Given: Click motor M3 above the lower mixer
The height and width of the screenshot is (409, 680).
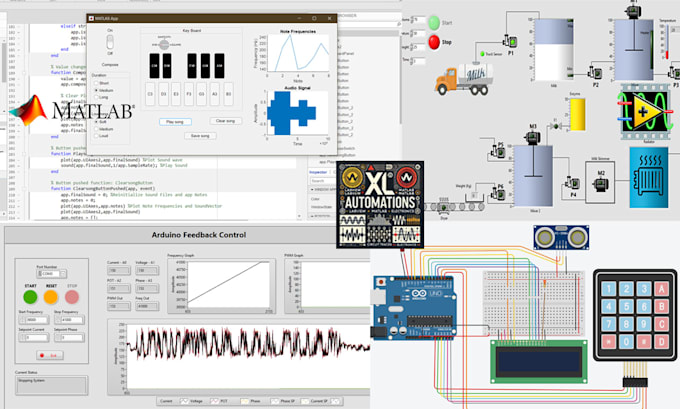Looking at the screenshot, I should tap(532, 137).
